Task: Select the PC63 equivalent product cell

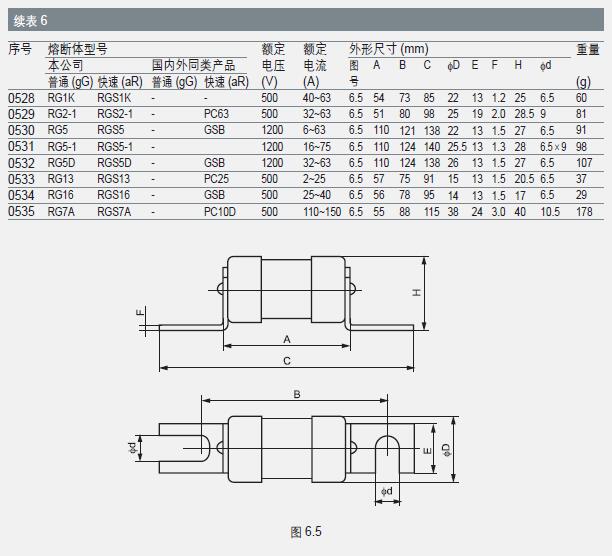Action: 216,114
